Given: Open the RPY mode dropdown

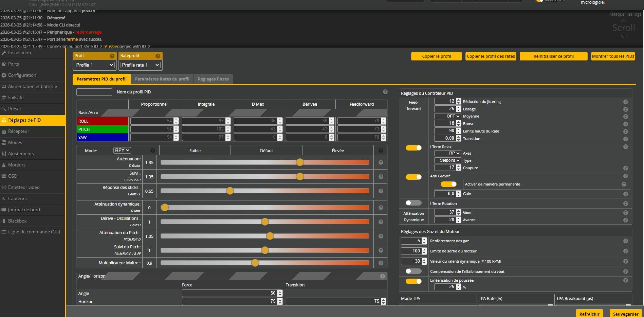Looking at the screenshot, I should [x=122, y=150].
